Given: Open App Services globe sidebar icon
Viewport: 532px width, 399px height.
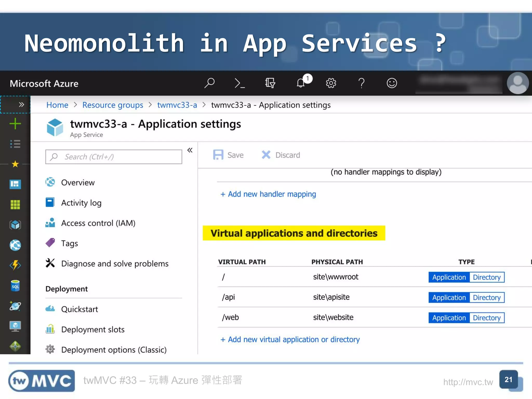Looking at the screenshot, I should (15, 245).
